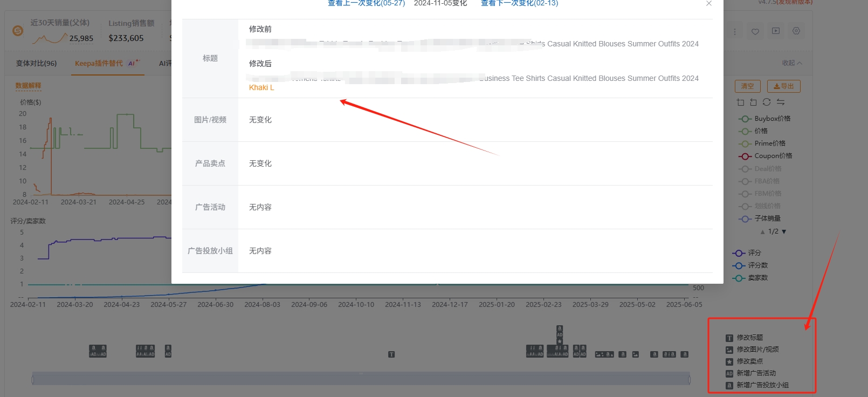Click the image-change timeline marker
Image resolution: width=868 pixels, height=397 pixels.
[636, 354]
